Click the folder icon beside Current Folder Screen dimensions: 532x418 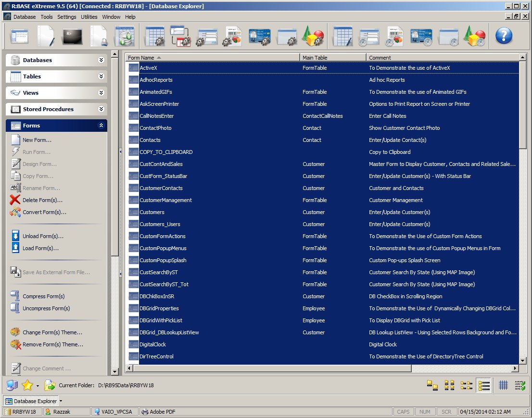(50, 385)
